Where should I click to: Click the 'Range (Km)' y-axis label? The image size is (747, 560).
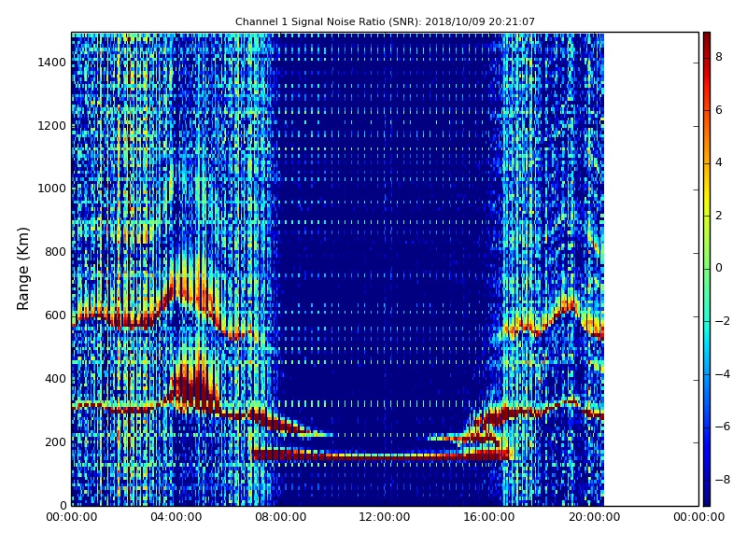coord(22,269)
